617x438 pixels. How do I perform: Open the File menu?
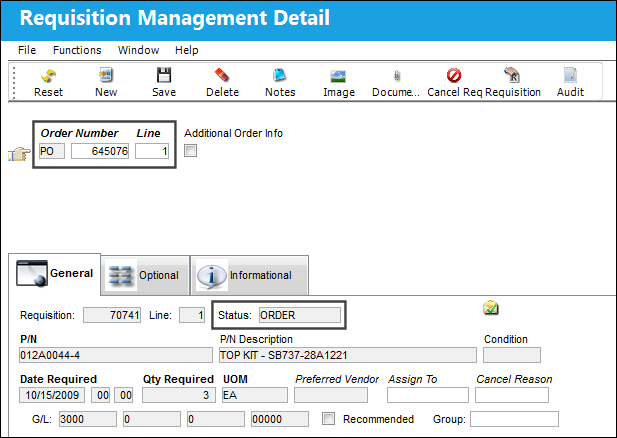[x=27, y=50]
